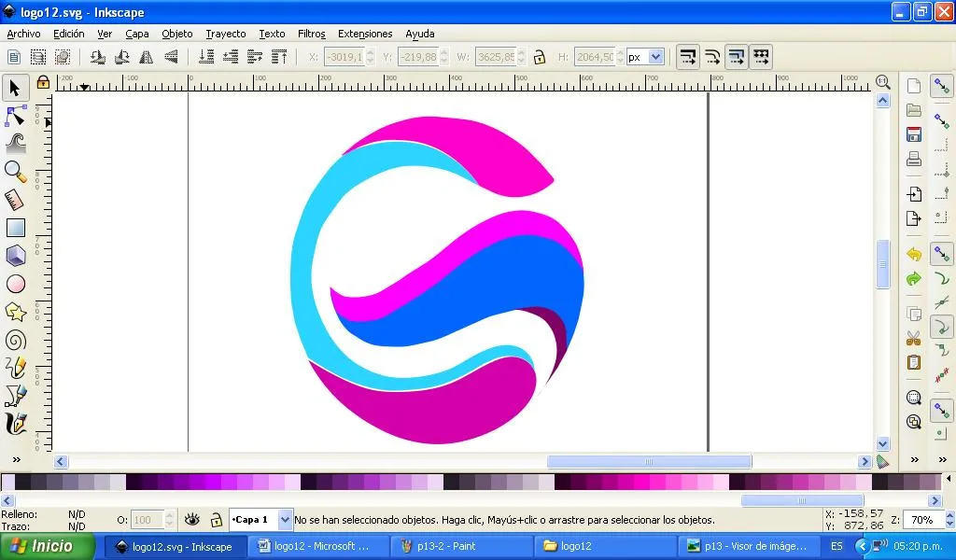Lower selection to bottom

coord(206,57)
